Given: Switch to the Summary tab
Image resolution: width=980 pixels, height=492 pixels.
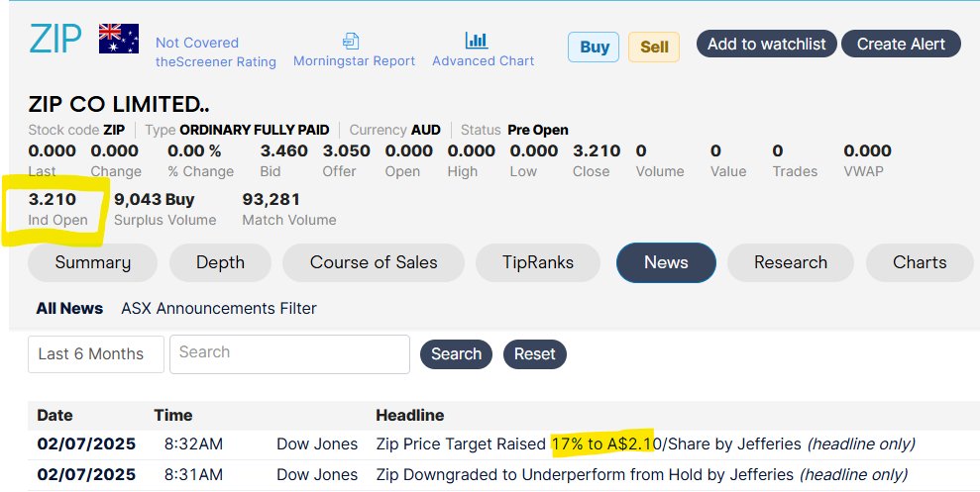Looking at the screenshot, I should [x=92, y=262].
